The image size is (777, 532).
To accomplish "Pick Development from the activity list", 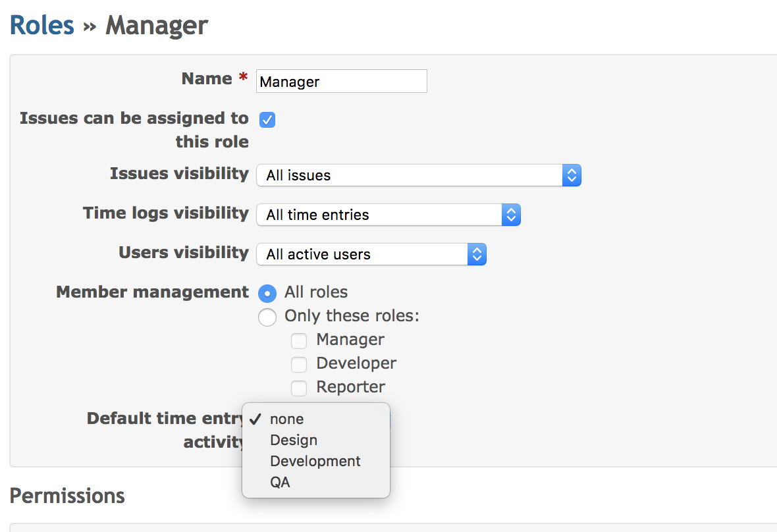I will coord(315,462).
